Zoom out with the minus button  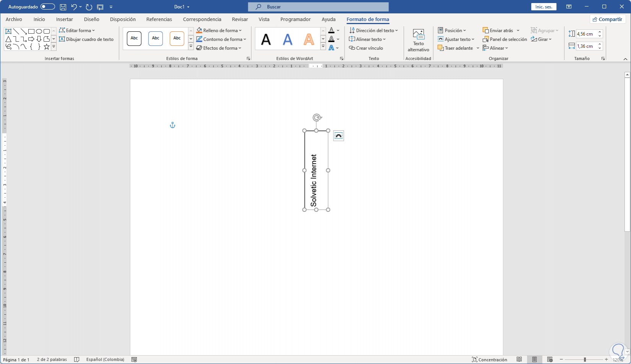(x=561, y=359)
